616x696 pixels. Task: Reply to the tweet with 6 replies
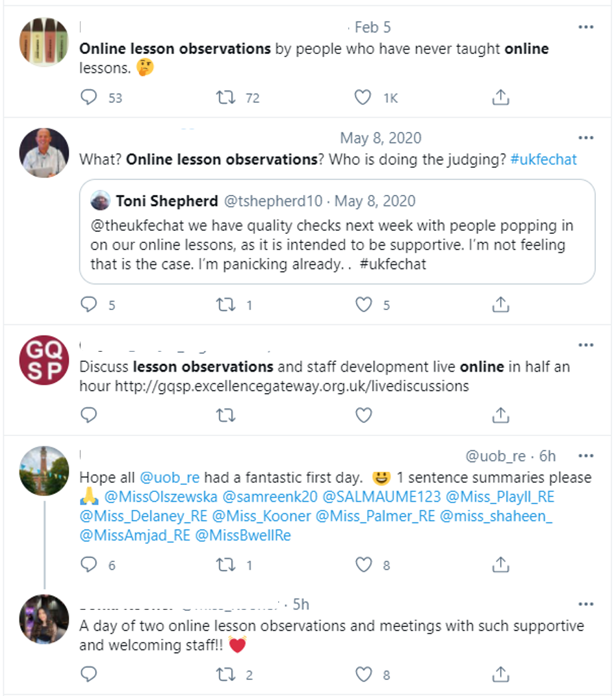pos(89,565)
